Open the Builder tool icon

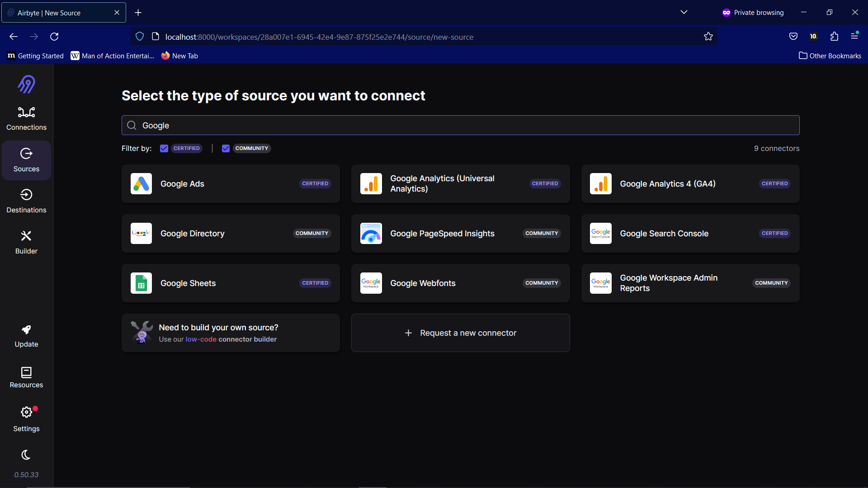[x=26, y=236]
